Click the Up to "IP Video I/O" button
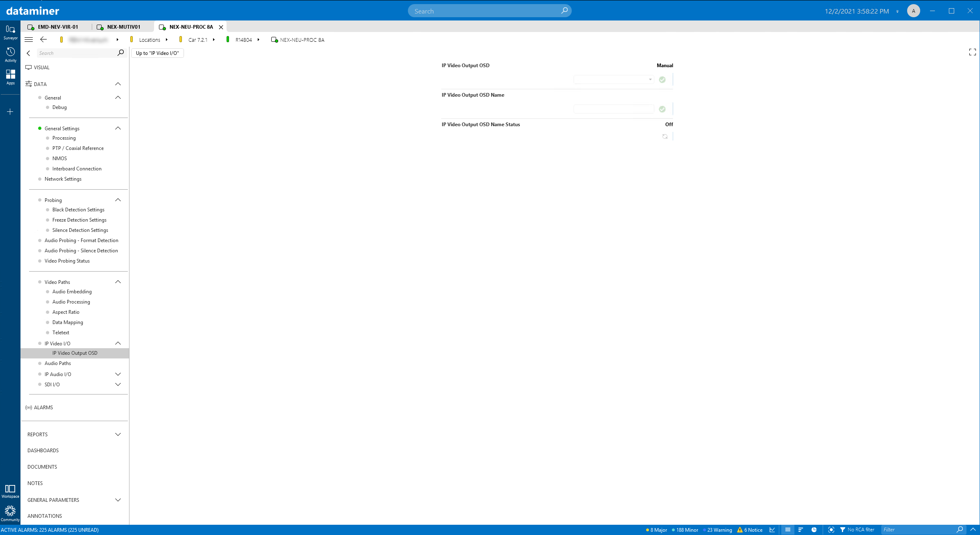Viewport: 980px width, 535px height. coord(157,53)
